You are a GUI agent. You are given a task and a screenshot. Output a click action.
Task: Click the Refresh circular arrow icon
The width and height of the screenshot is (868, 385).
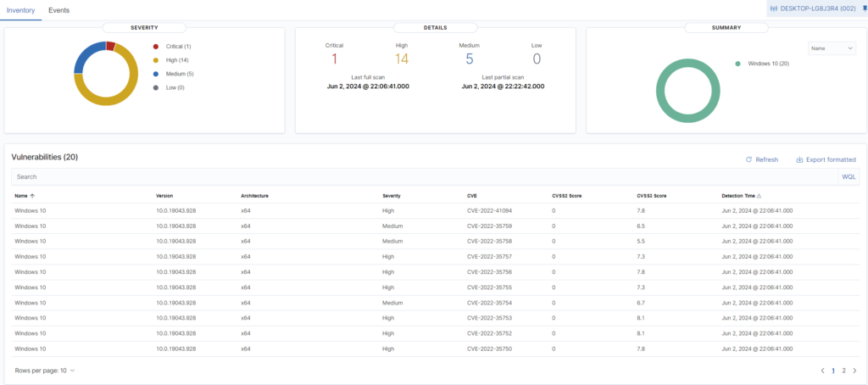point(748,159)
